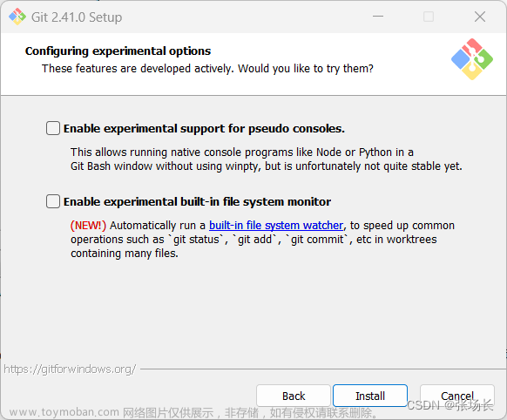Click the text 'Git Bash window without using winpty'
Image resolution: width=507 pixels, height=420 pixels.
166,166
